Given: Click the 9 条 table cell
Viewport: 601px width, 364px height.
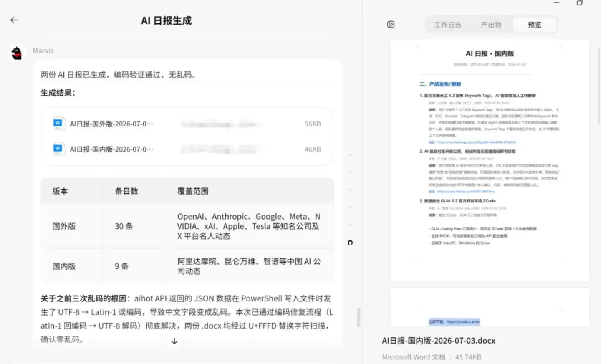Looking at the screenshot, I should pyautogui.click(x=121, y=266).
